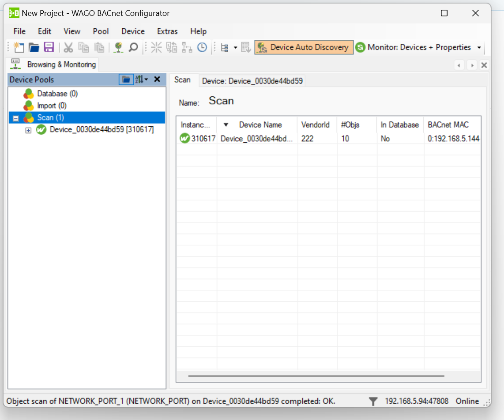
Task: Click the tab scroll left arrow
Action: tap(459, 65)
